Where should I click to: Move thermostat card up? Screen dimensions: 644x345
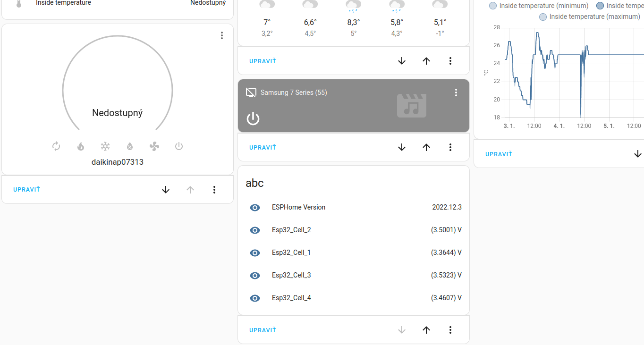tap(190, 190)
